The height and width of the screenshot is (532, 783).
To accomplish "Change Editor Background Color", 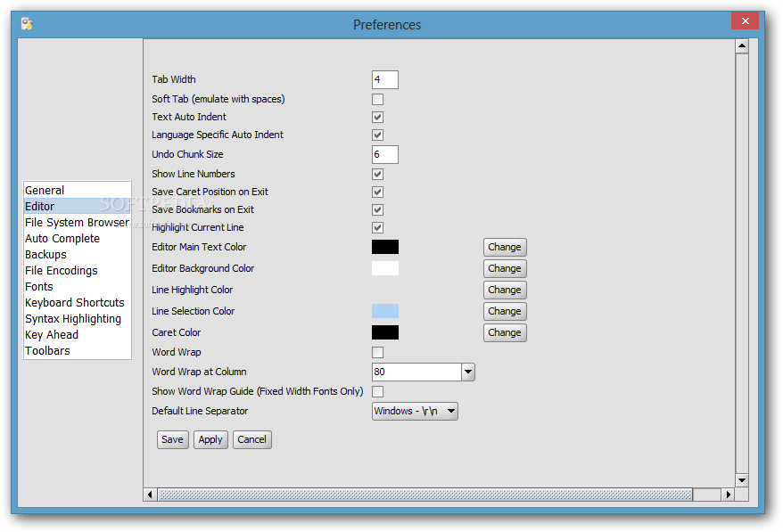I will coord(505,268).
